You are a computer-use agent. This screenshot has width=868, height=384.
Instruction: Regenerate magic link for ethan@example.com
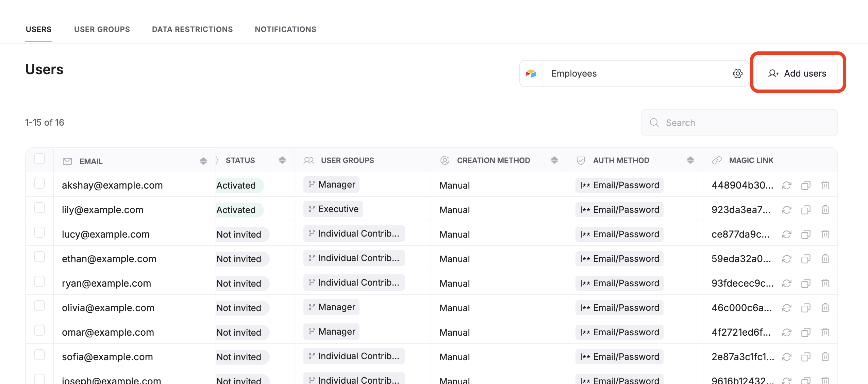point(786,259)
